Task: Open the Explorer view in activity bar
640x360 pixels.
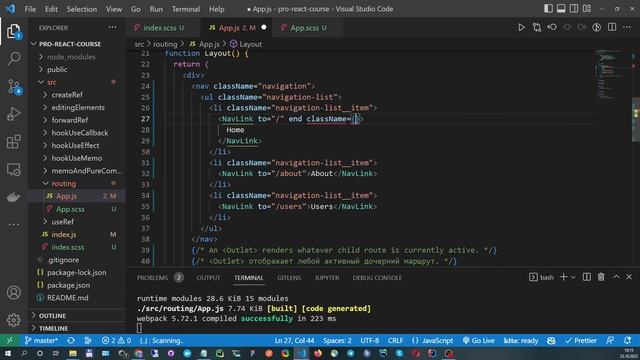Action: [13, 31]
